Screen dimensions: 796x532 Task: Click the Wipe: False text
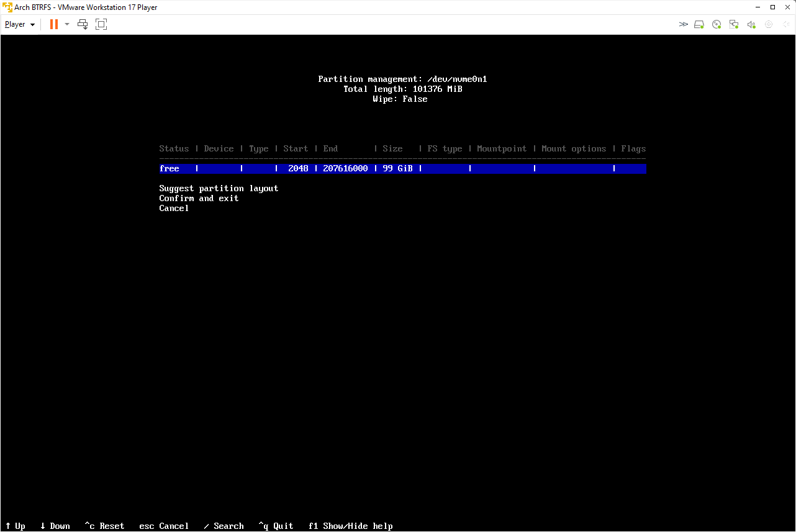click(400, 99)
